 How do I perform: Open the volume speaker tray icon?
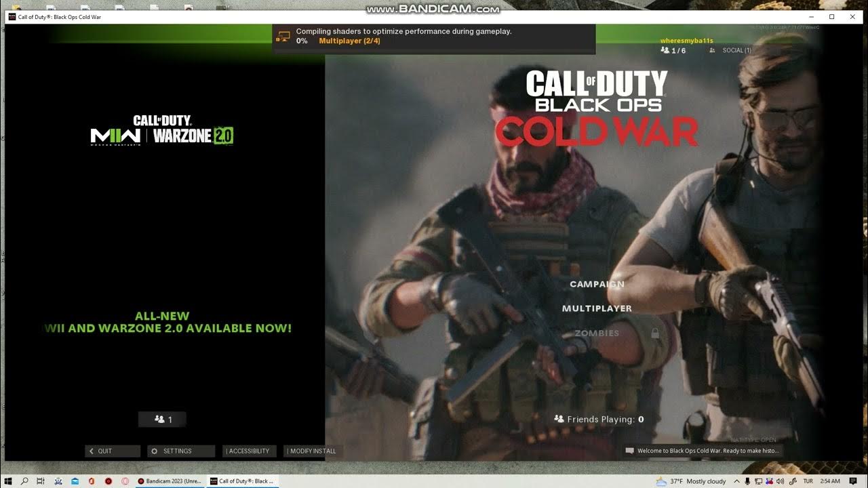[x=780, y=481]
